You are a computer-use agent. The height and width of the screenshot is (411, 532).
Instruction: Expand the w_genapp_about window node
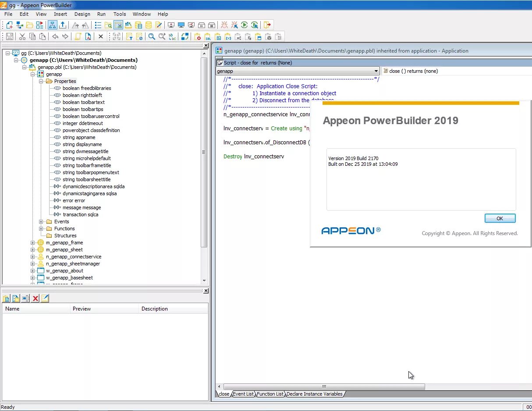32,271
